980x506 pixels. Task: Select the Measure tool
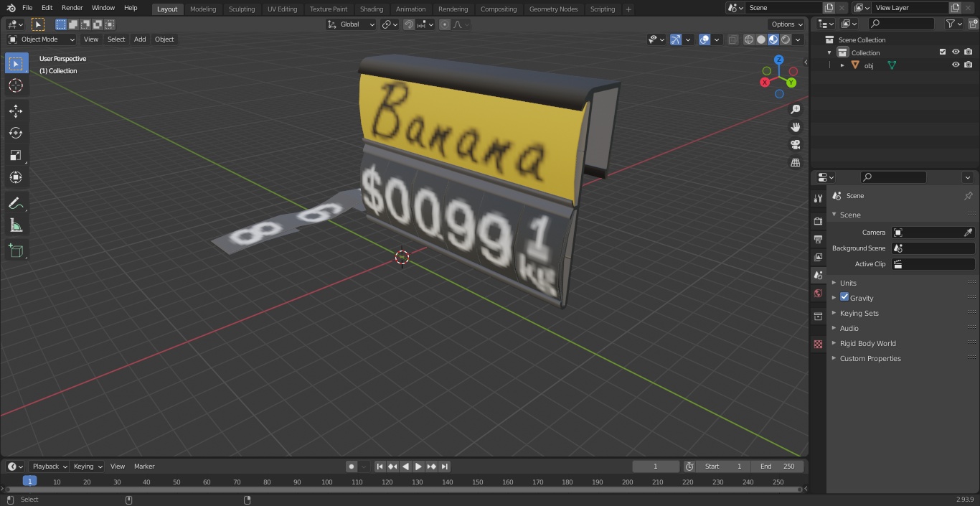(16, 225)
